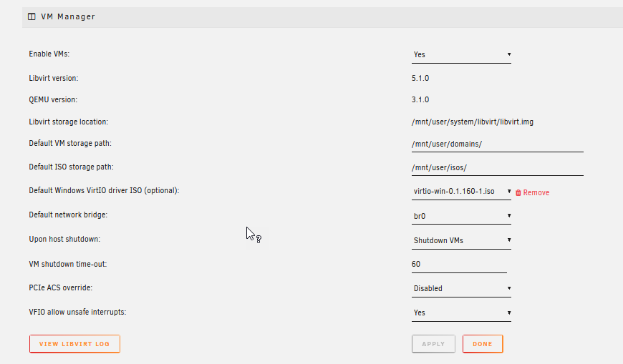Click the Default VM storage path label

(x=70, y=143)
